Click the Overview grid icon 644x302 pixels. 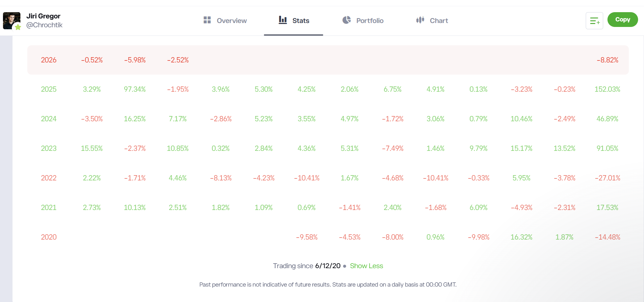207,20
